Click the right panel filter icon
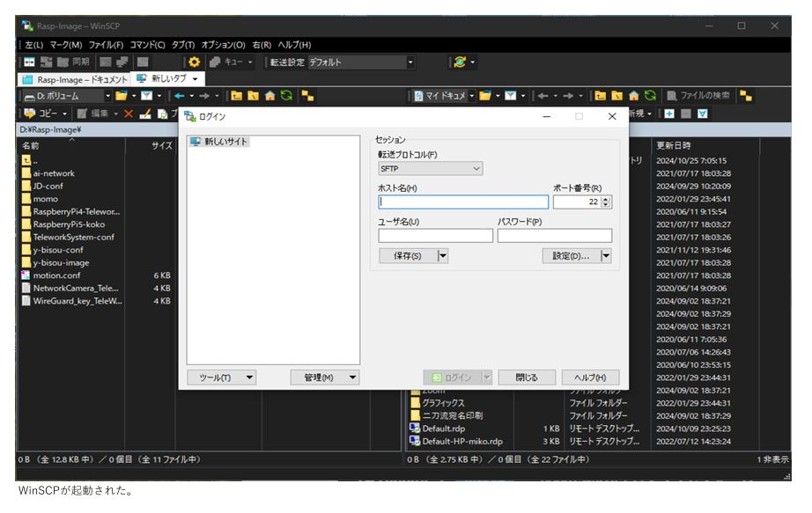The width and height of the screenshot is (812, 513). tap(511, 96)
